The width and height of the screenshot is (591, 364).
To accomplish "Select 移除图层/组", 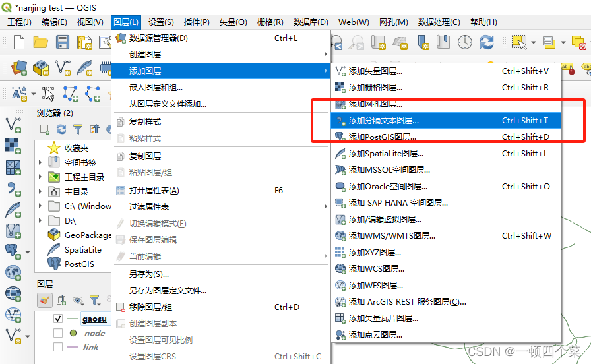I will tap(221, 307).
